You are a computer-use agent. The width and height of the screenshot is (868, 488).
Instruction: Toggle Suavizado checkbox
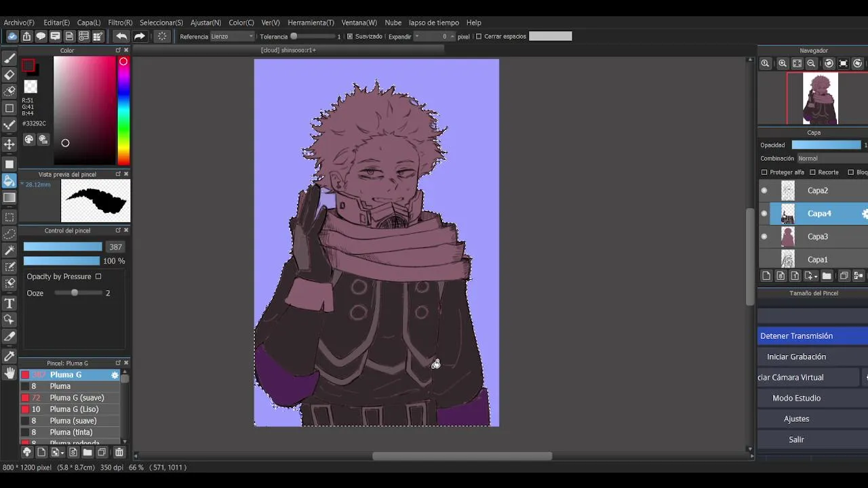pos(350,37)
